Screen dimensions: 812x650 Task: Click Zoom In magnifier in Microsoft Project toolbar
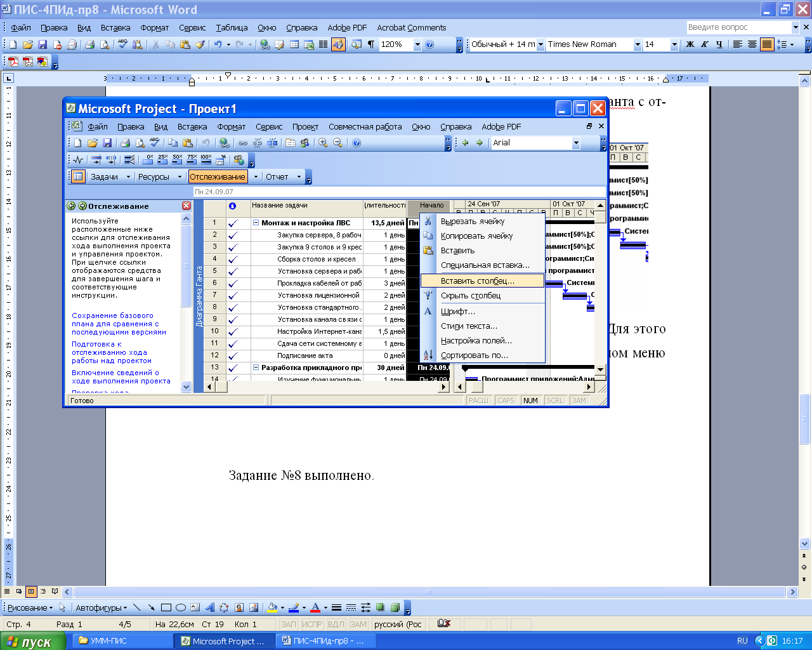click(x=324, y=143)
